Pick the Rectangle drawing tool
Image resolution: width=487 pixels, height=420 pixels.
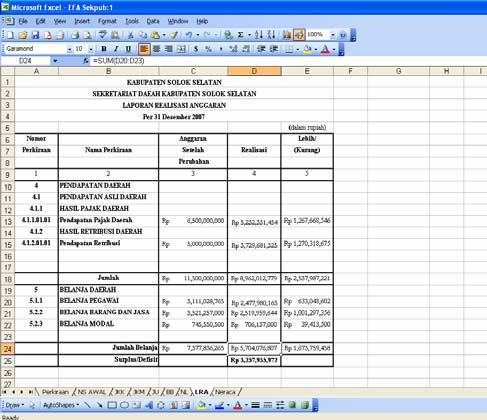(x=112, y=405)
